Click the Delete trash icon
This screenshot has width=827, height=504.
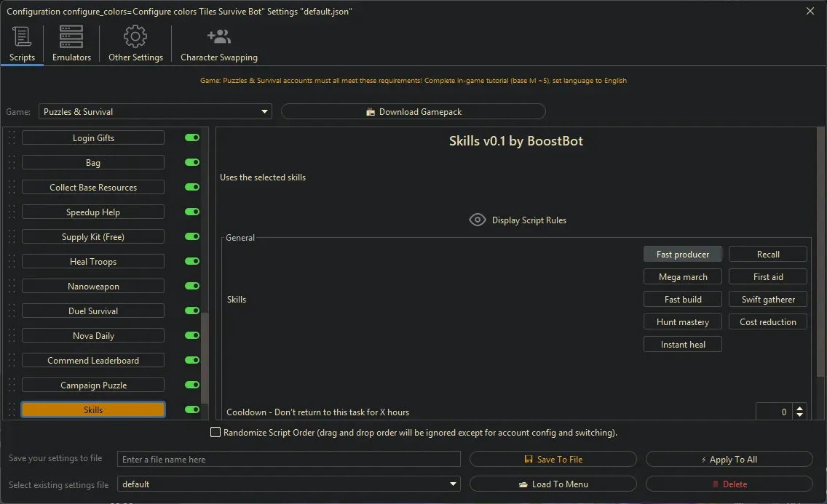click(x=716, y=484)
